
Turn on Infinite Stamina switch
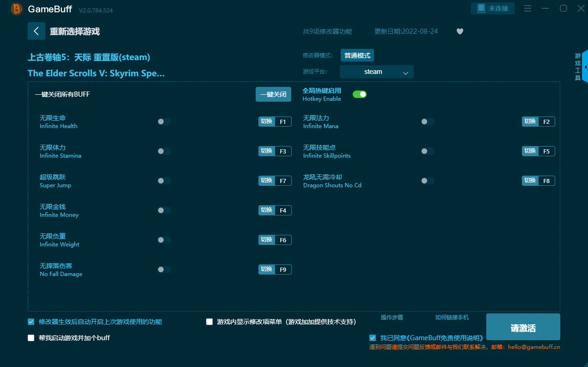coord(164,151)
